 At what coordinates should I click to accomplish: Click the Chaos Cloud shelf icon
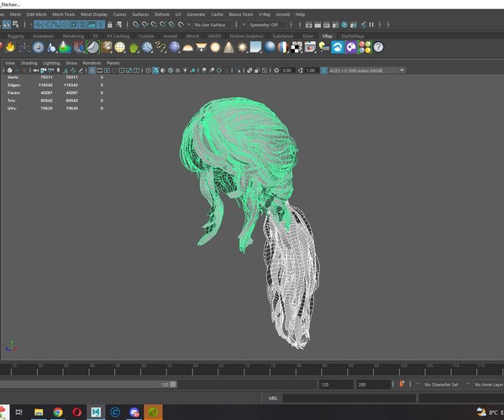tap(338, 48)
